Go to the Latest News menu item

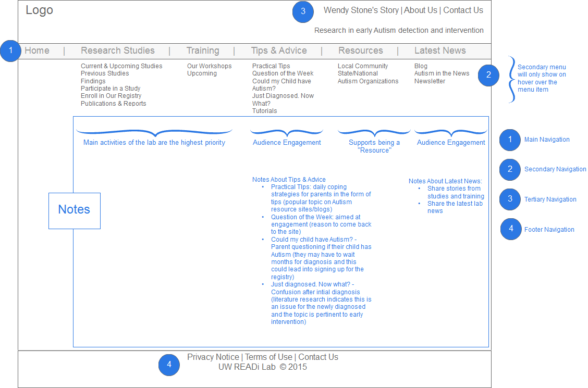(440, 51)
